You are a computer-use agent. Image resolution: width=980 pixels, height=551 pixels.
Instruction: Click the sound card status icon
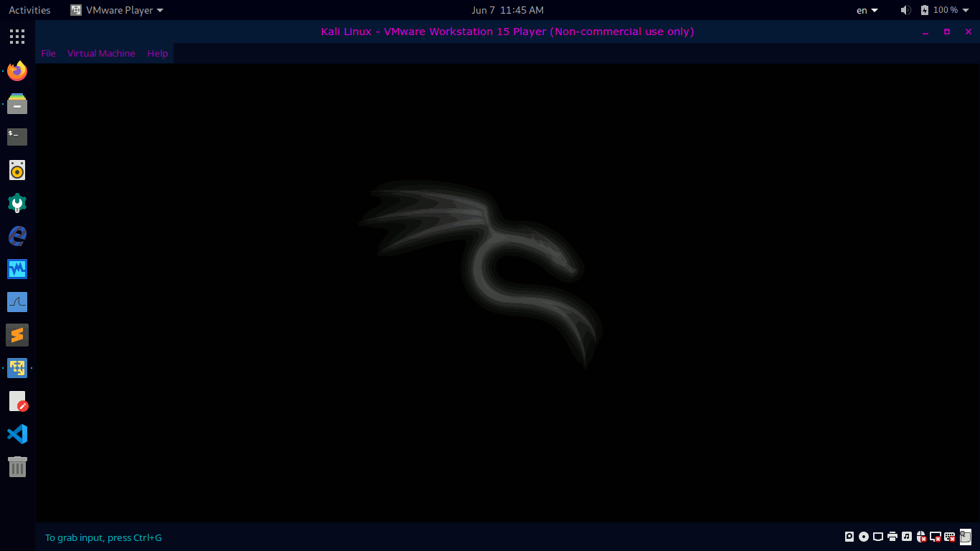(x=906, y=536)
